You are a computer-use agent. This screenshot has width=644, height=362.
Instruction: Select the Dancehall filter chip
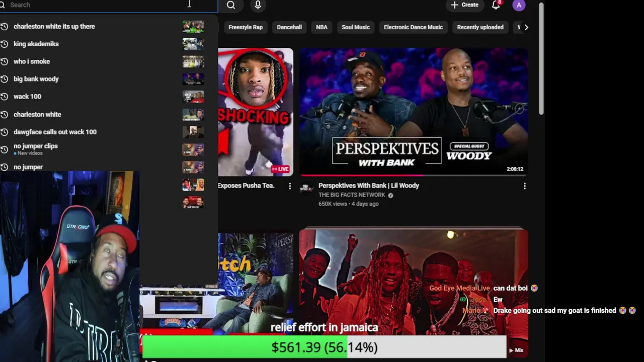[289, 27]
